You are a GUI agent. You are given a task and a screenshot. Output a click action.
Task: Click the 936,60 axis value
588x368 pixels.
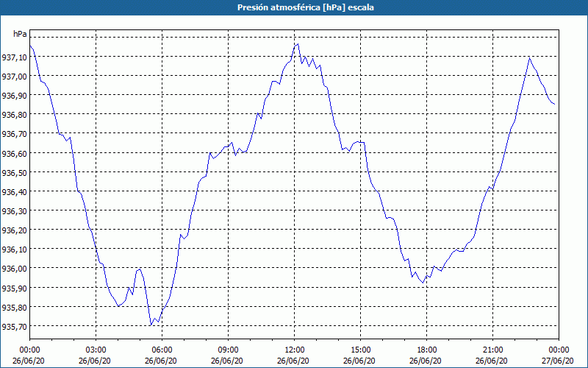point(14,153)
